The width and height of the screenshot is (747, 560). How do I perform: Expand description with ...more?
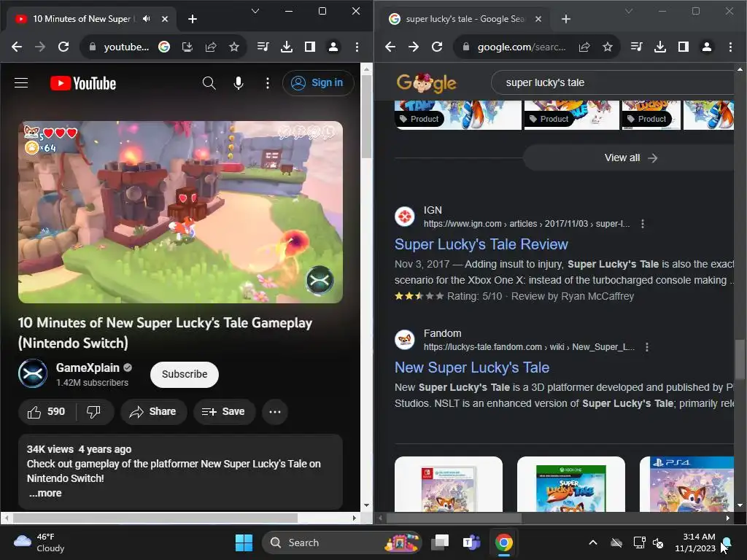(x=45, y=494)
